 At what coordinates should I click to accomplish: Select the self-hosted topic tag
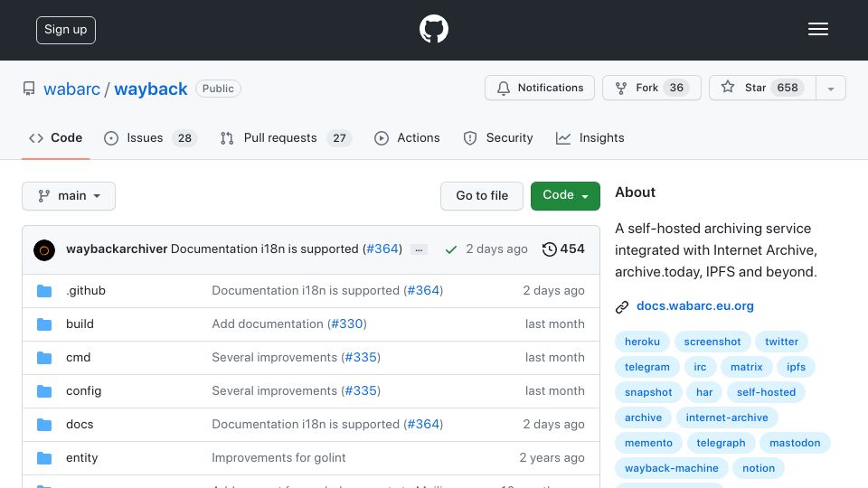click(x=766, y=393)
